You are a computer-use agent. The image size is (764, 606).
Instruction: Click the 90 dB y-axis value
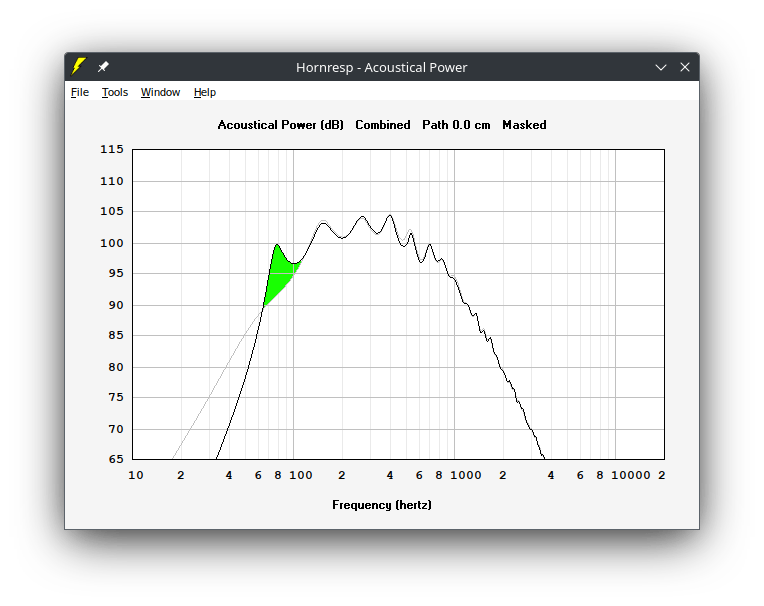click(x=116, y=305)
